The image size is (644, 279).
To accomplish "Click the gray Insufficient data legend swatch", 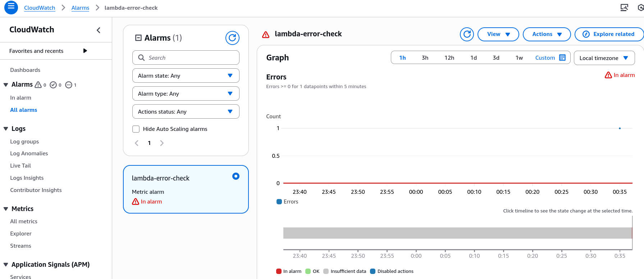I will tap(326, 271).
